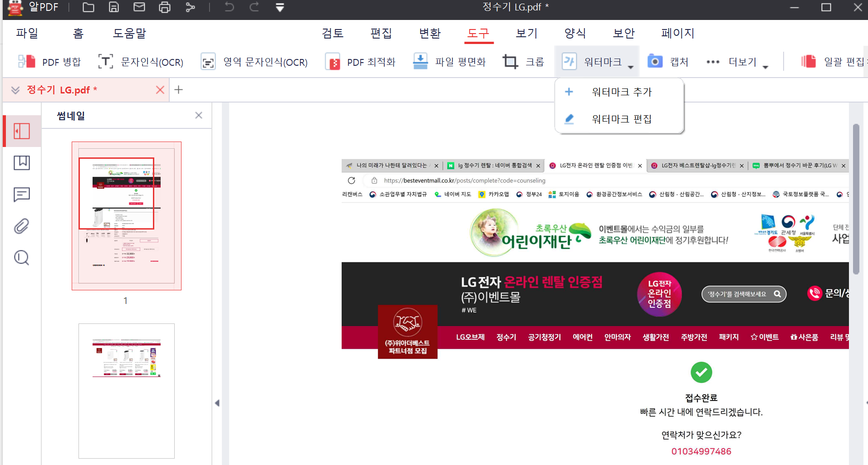Switch to the 보안 tab
Image resolution: width=868 pixels, height=465 pixels.
pyautogui.click(x=624, y=33)
